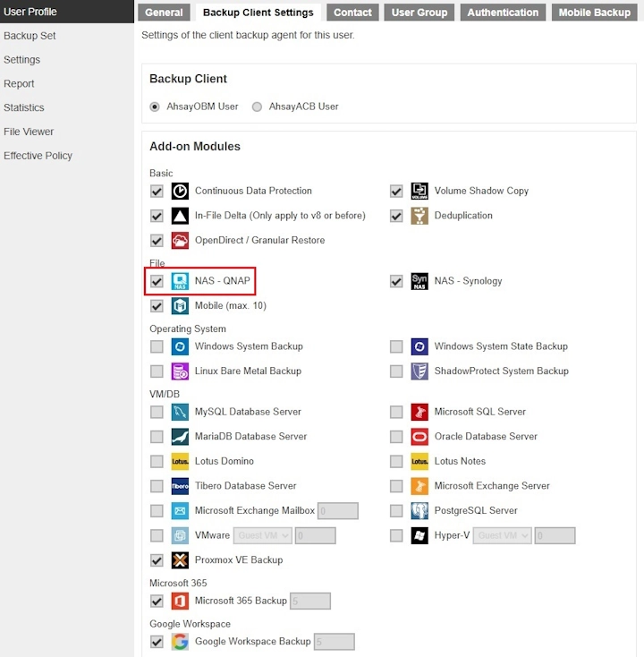This screenshot has height=657, width=644.
Task: Click the Microsoft Exchange Server icon
Action: click(x=419, y=486)
